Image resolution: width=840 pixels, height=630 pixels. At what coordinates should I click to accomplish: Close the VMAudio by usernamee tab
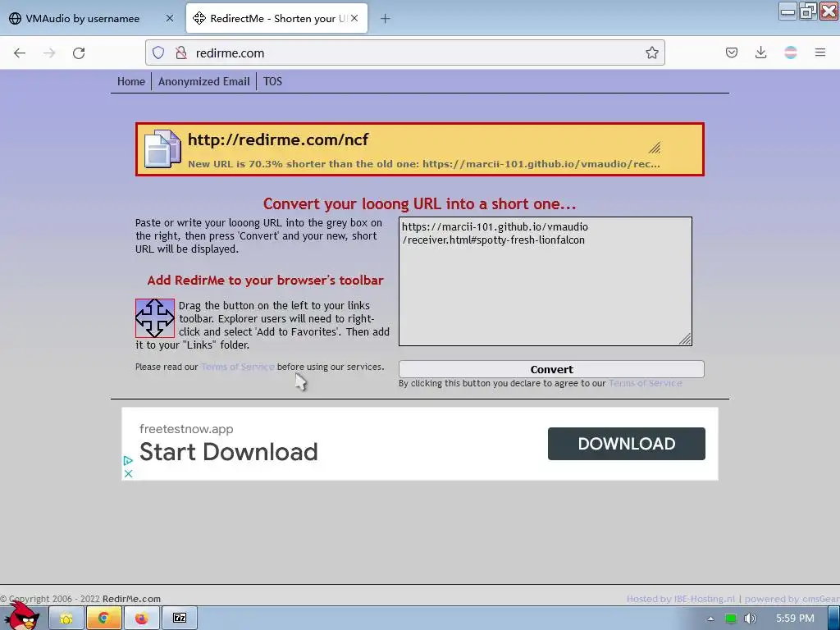(x=169, y=18)
